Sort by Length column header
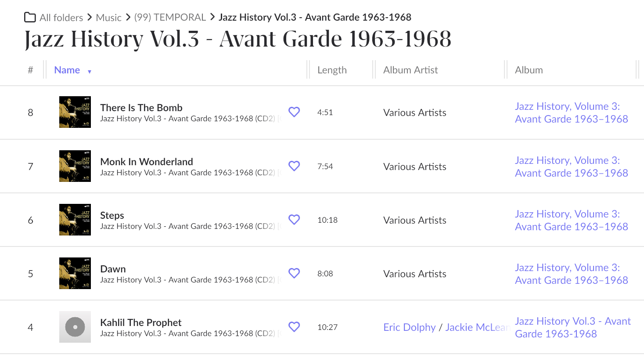Viewport: 644px width, 355px height. pos(332,70)
